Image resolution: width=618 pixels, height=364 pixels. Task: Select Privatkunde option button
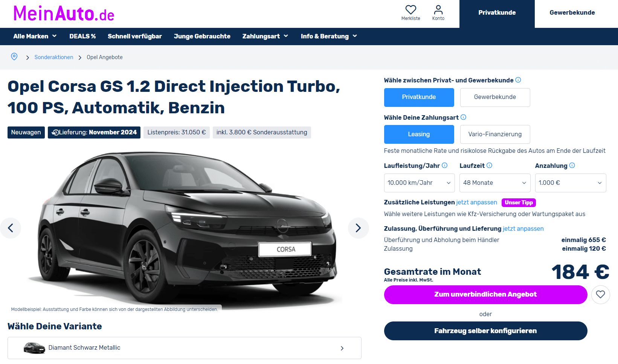419,97
